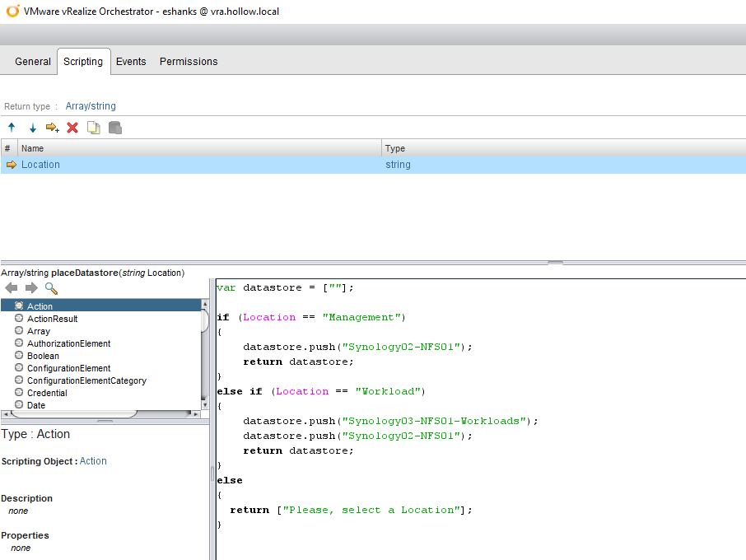Go to the Permissions tab
Screen dimensions: 746x560
pos(189,62)
